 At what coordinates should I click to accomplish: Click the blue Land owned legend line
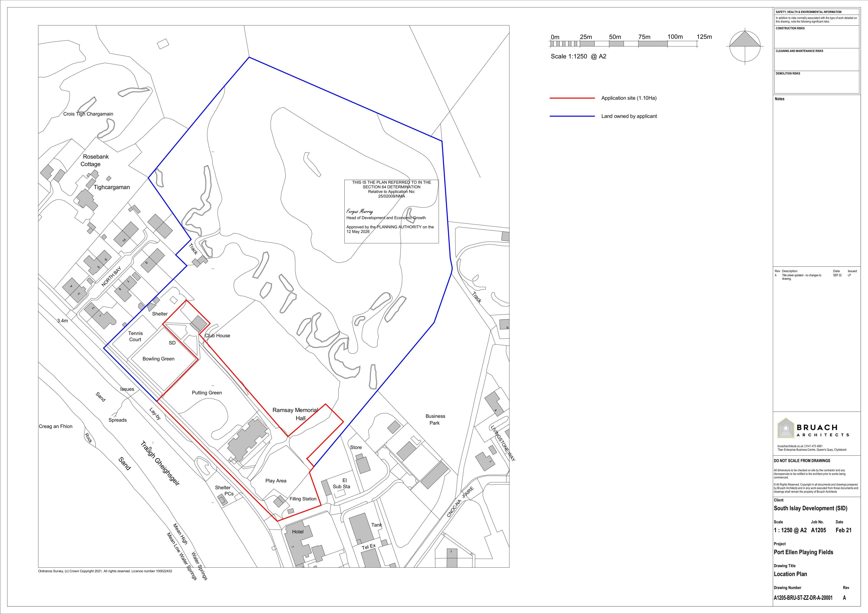(572, 116)
